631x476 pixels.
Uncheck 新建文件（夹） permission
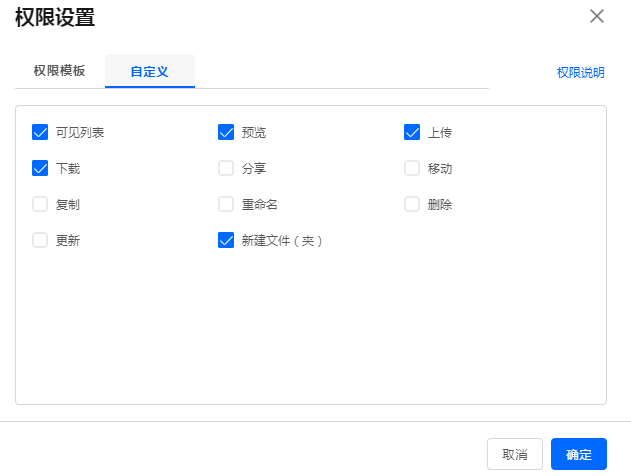226,240
